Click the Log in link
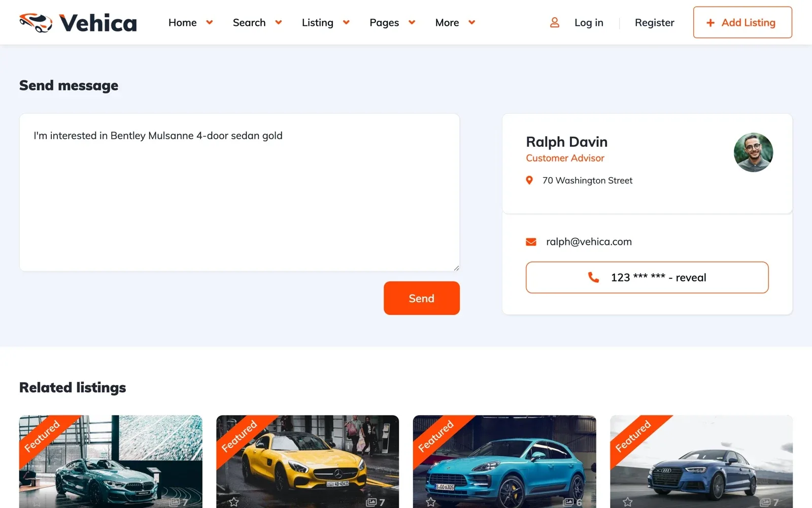This screenshot has height=508, width=812. (589, 22)
